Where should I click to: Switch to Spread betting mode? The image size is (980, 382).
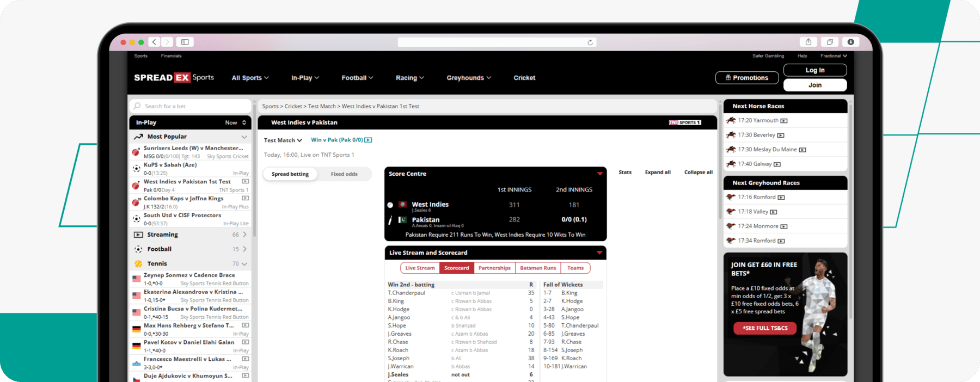click(x=290, y=174)
